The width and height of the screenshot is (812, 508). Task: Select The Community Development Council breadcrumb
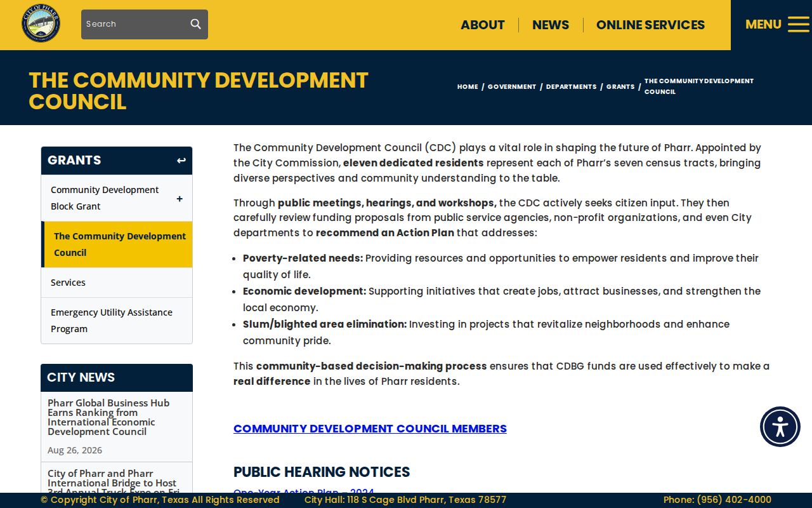coord(699,86)
